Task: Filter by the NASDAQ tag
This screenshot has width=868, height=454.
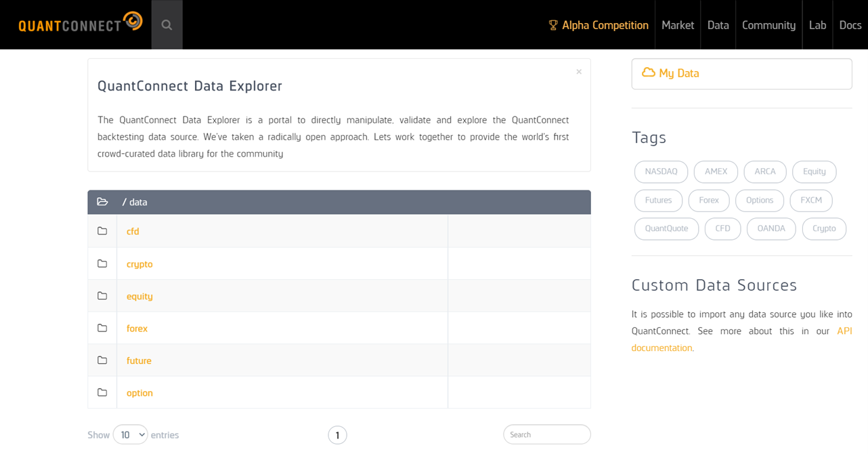Action: 661,171
